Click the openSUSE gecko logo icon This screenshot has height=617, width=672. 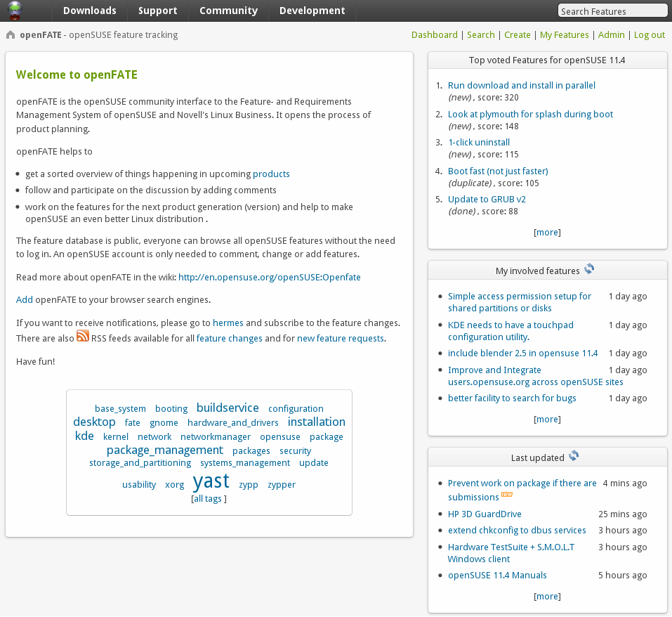click(15, 11)
